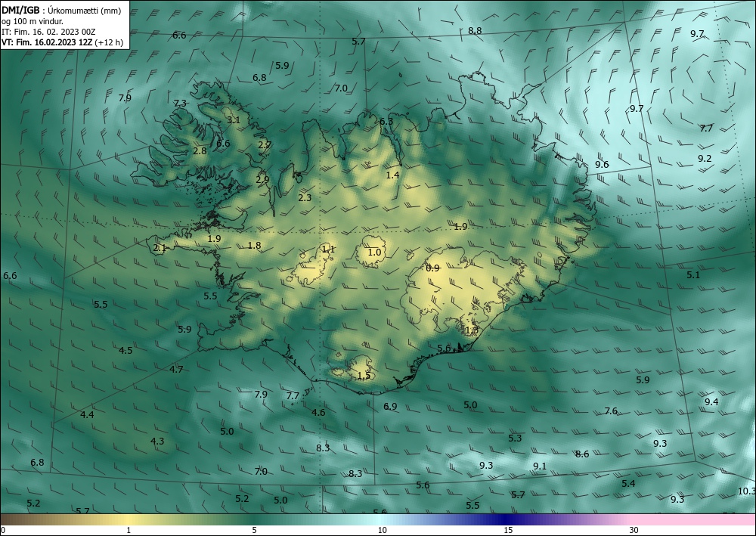Select the 4.3 value in the southwest ocean
The image size is (756, 536).
[157, 441]
